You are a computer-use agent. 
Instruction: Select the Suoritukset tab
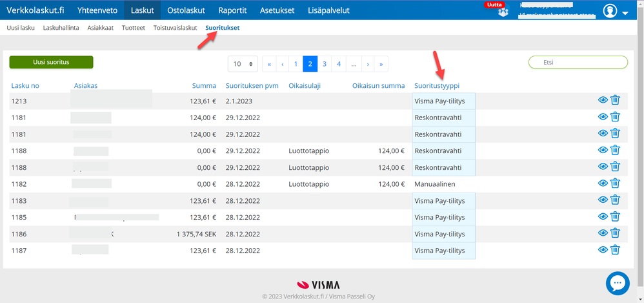pyautogui.click(x=222, y=28)
